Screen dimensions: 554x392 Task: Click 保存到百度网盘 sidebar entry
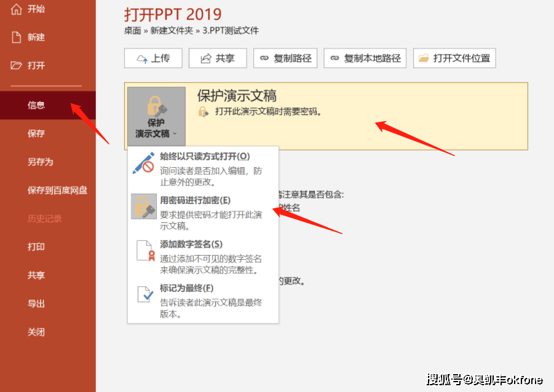tap(48, 190)
